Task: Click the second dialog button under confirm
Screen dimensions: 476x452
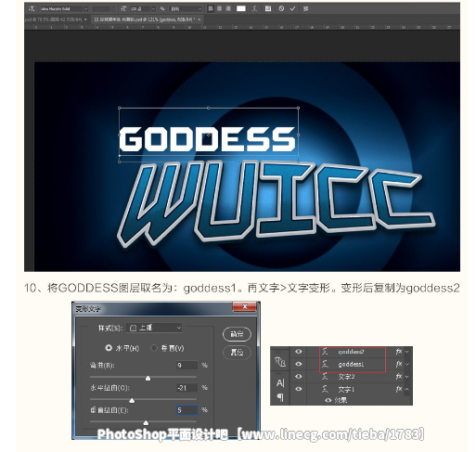Action: coord(237,352)
